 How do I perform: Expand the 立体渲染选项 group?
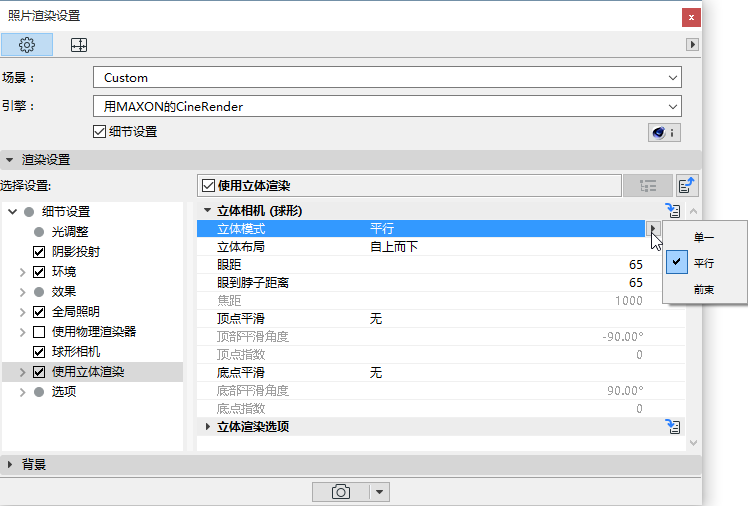click(x=208, y=426)
